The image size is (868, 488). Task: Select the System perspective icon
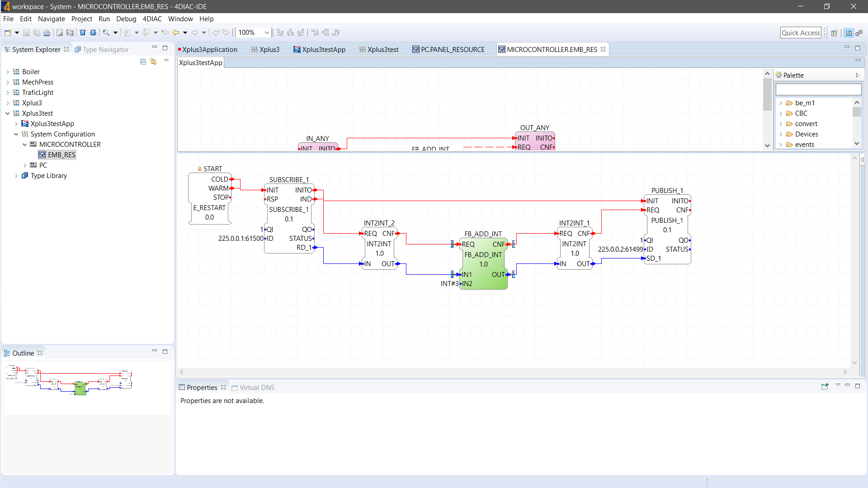click(x=849, y=33)
